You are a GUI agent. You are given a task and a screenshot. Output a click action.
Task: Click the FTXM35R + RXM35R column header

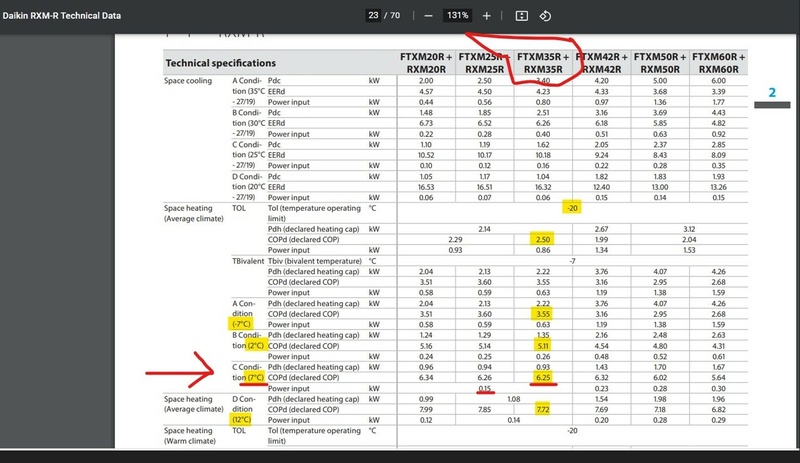(543, 63)
